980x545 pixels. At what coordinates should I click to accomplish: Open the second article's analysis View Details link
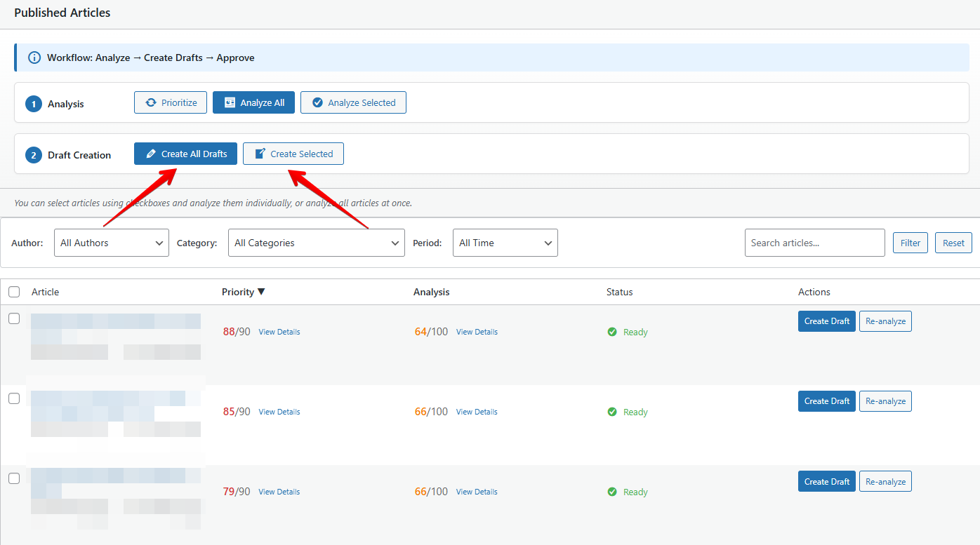pos(477,411)
